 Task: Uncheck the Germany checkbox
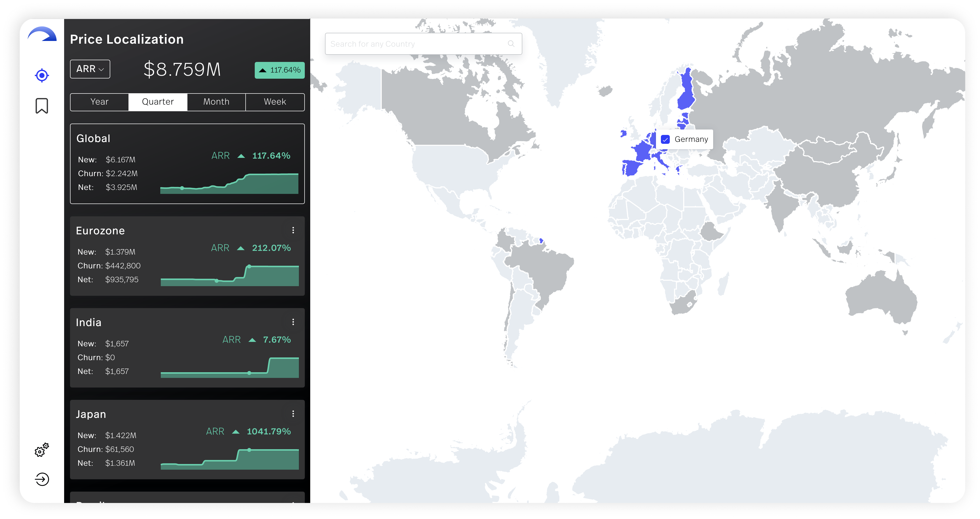coord(665,140)
